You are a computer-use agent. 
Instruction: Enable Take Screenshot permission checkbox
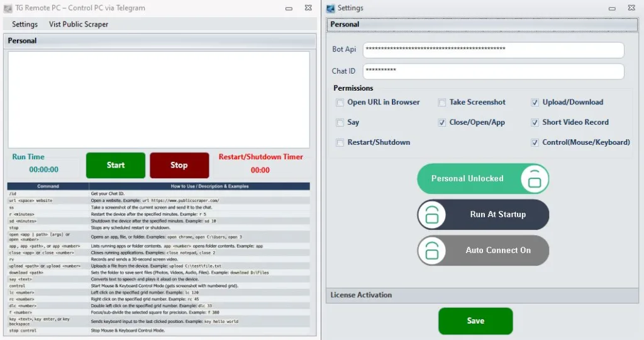pos(442,103)
